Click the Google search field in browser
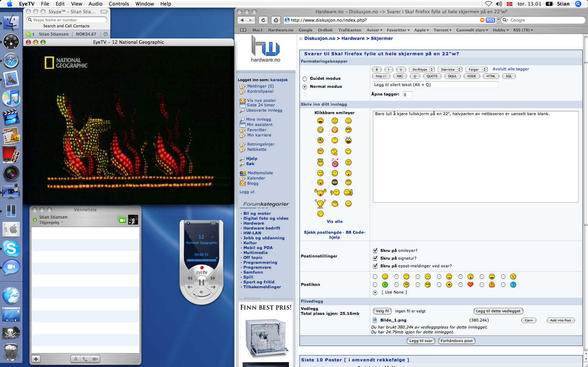Screen dimensions: 588x367 coord(544,20)
